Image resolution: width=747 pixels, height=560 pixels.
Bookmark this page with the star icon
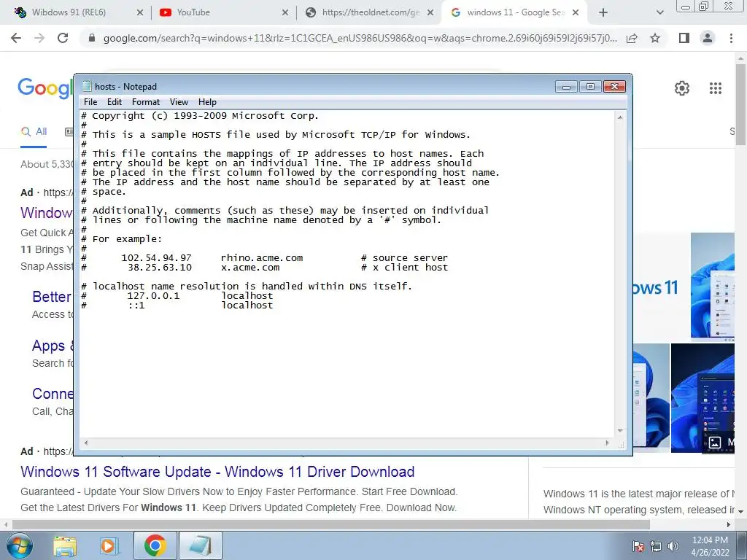coord(655,38)
